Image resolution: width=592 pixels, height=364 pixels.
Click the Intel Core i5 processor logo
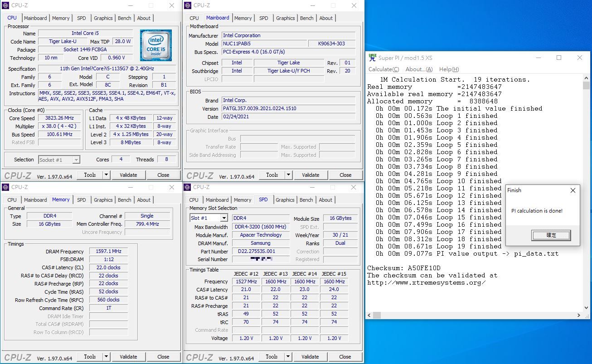[x=156, y=45]
